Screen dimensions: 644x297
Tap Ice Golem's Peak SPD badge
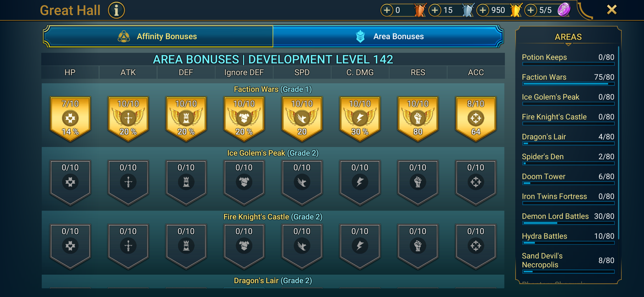pyautogui.click(x=302, y=182)
